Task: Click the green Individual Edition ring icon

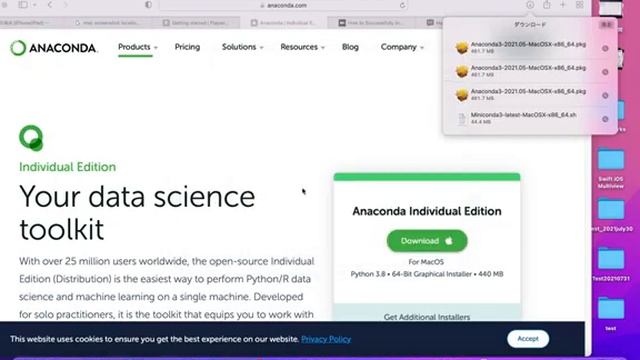Action: pyautogui.click(x=31, y=138)
